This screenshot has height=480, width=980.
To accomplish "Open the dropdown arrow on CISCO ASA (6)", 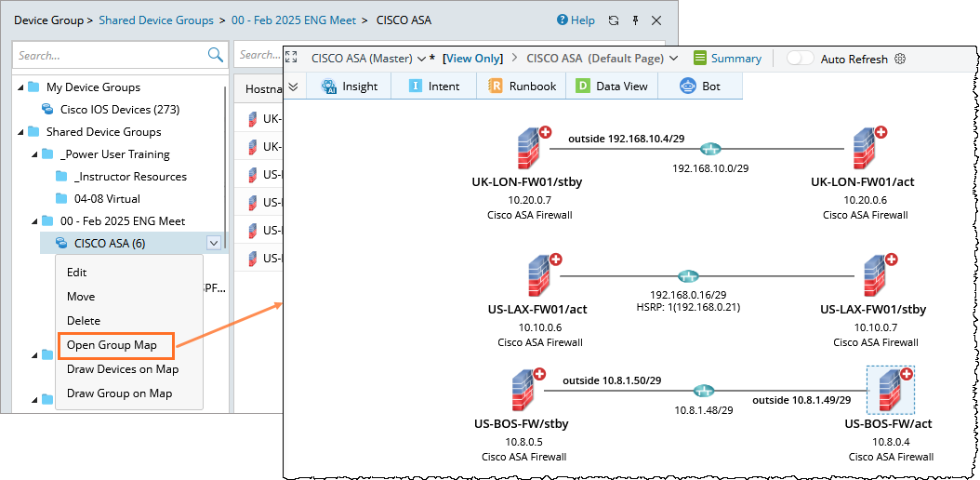I will click(x=214, y=243).
